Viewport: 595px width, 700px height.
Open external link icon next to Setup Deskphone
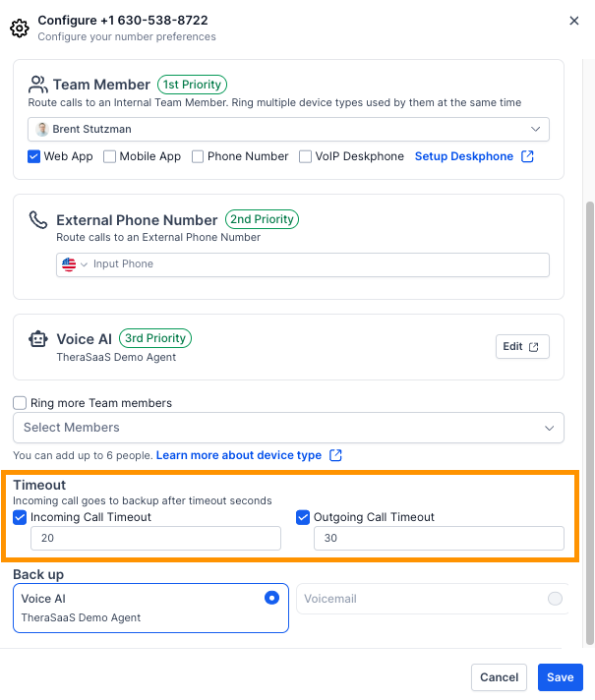tap(527, 156)
